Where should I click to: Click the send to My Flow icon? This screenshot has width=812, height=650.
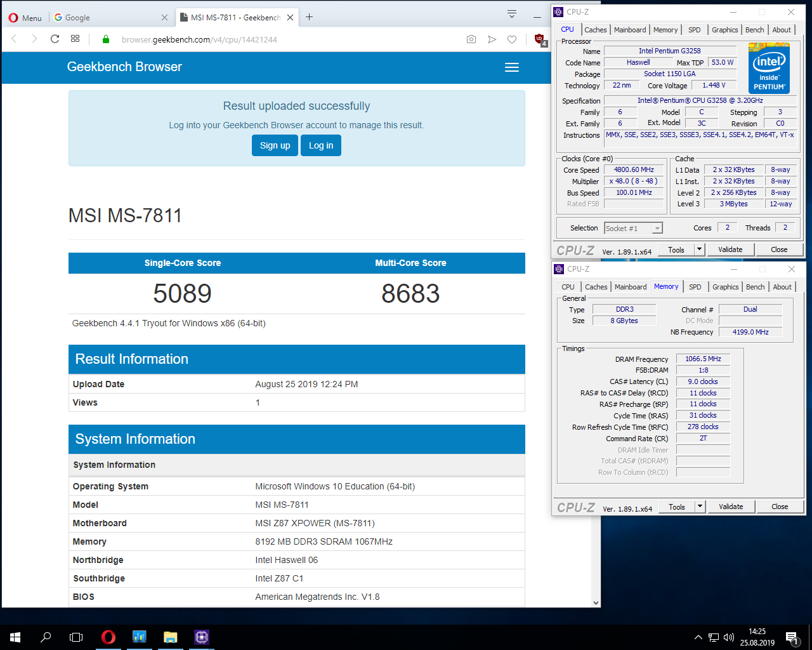[x=492, y=39]
